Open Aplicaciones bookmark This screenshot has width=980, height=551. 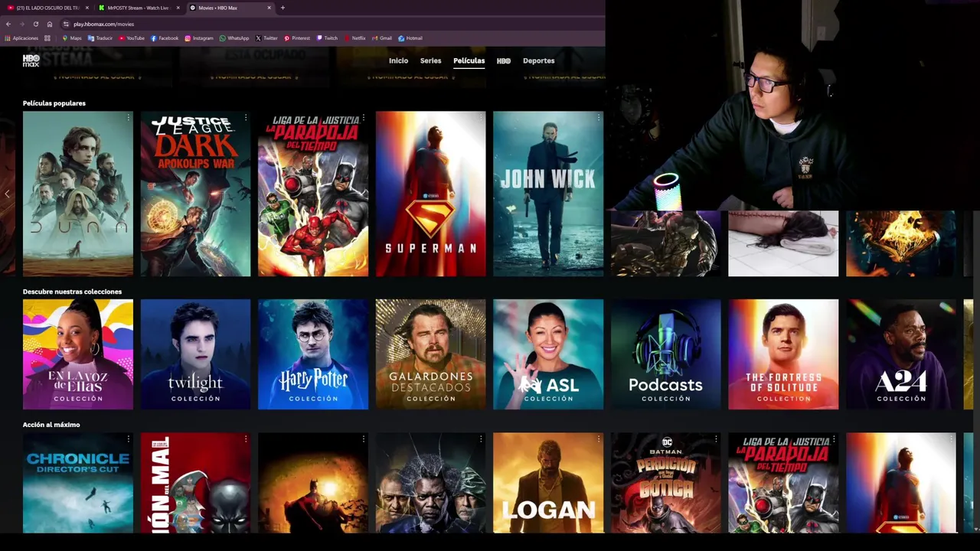pos(21,37)
